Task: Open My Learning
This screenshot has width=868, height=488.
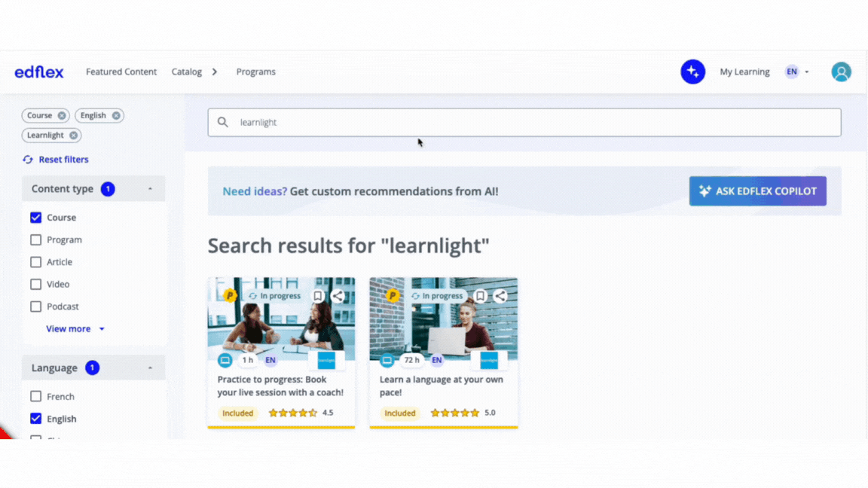Action: [744, 72]
